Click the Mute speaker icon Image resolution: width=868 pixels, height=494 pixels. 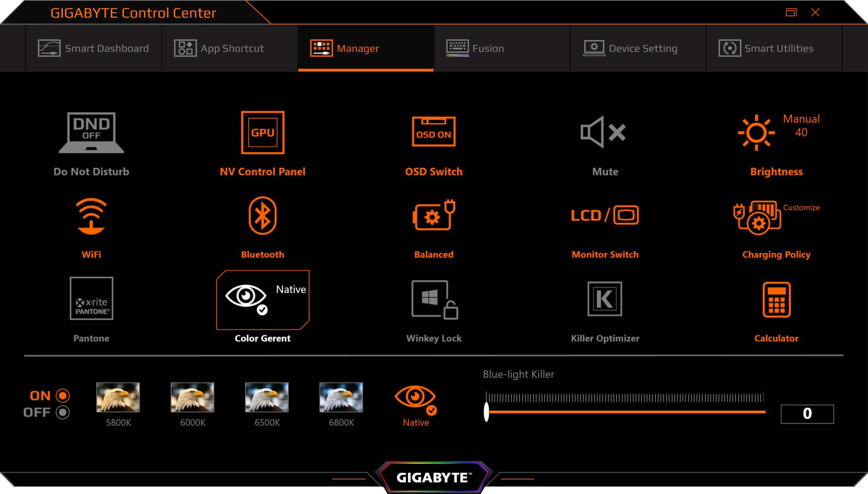(603, 132)
